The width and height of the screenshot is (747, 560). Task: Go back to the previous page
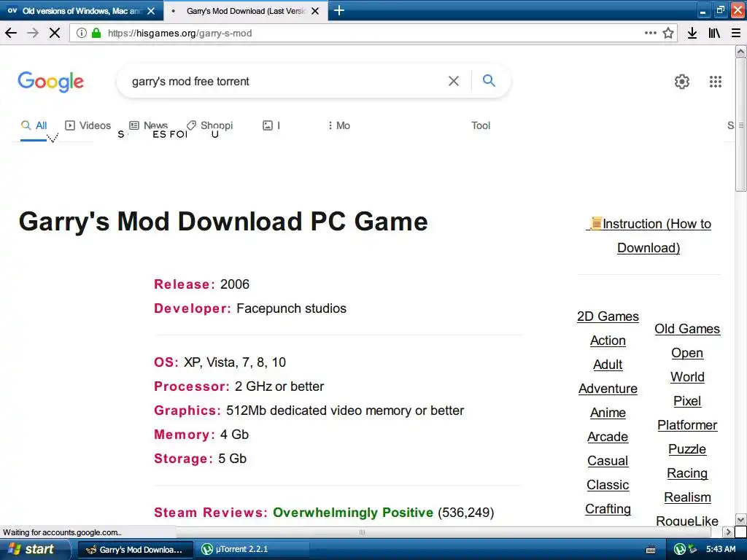11,33
